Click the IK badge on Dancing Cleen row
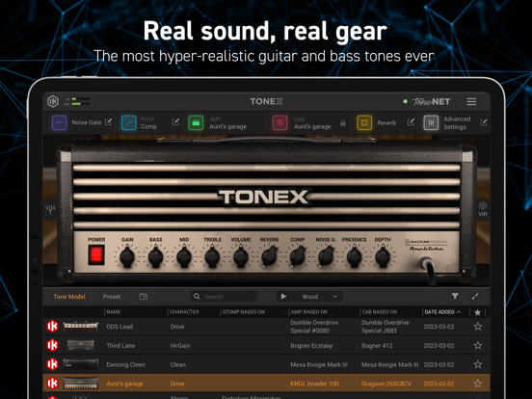Viewport: 532px width, 399px height. coord(52,364)
